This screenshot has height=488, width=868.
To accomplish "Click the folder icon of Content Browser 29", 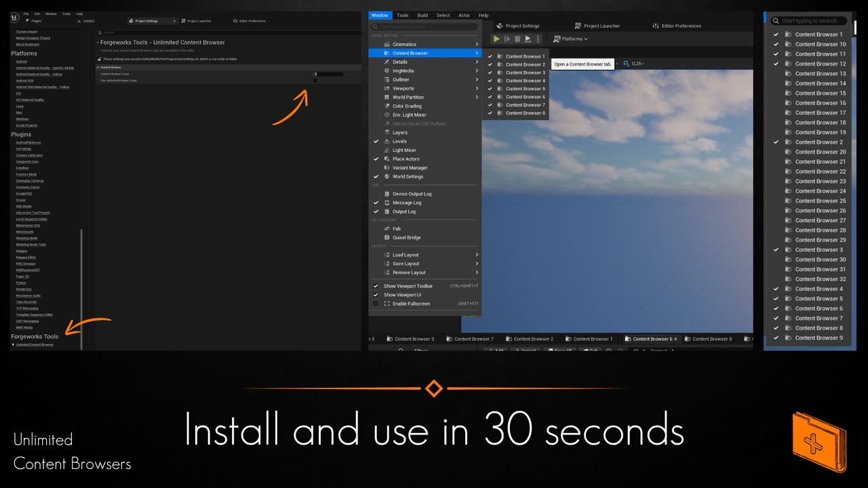I will click(x=788, y=240).
